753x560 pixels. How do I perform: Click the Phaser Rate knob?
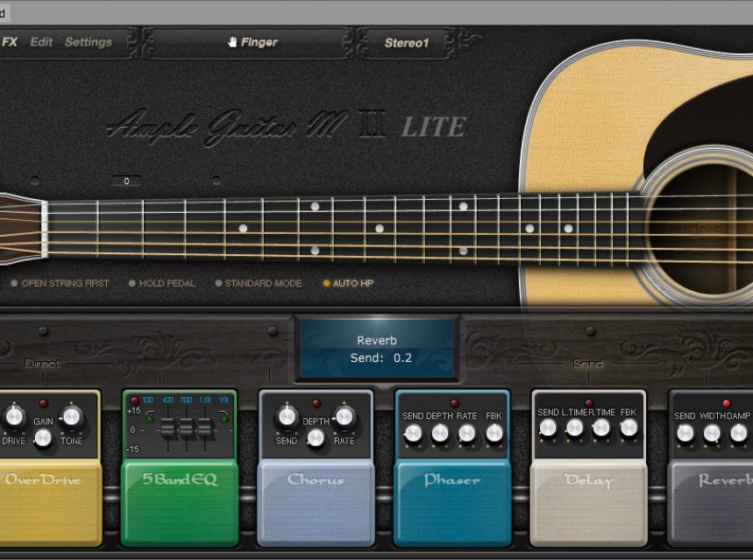pos(466,434)
